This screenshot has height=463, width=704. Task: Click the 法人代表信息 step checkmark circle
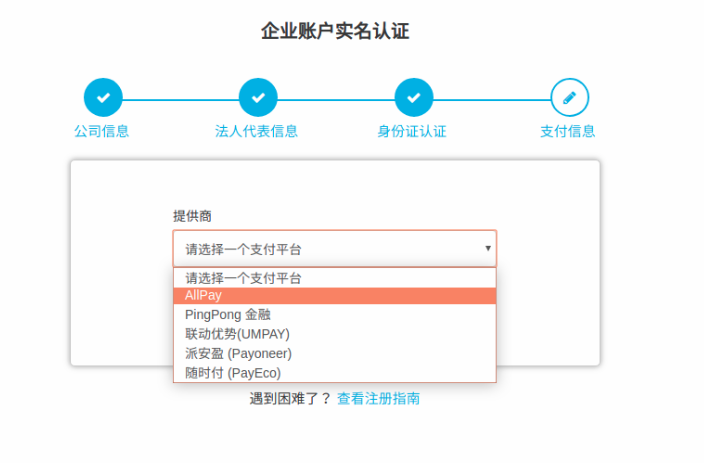258,97
